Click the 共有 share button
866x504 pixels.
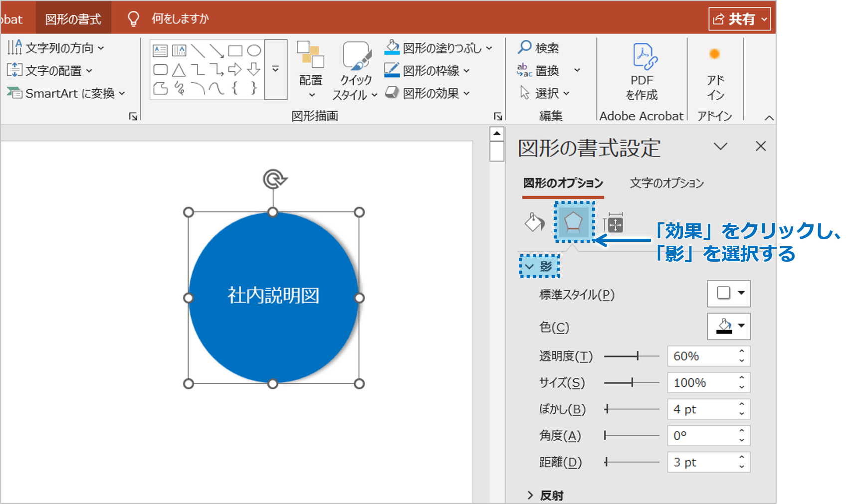(740, 19)
